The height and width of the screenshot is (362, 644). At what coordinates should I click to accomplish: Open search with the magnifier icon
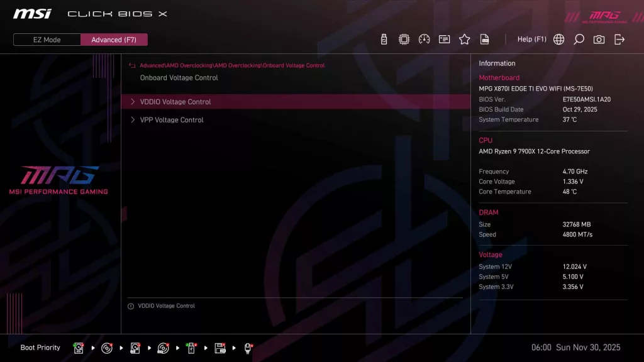[x=579, y=39]
